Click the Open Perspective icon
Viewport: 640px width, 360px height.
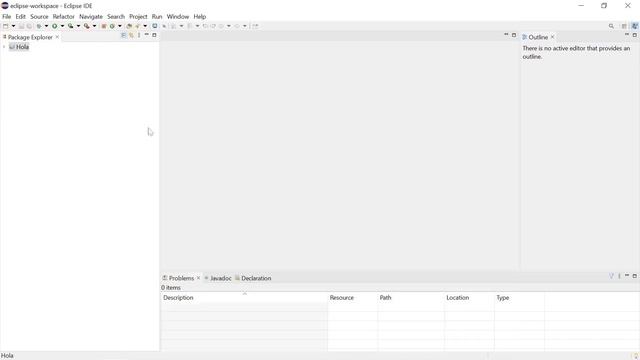point(624,26)
